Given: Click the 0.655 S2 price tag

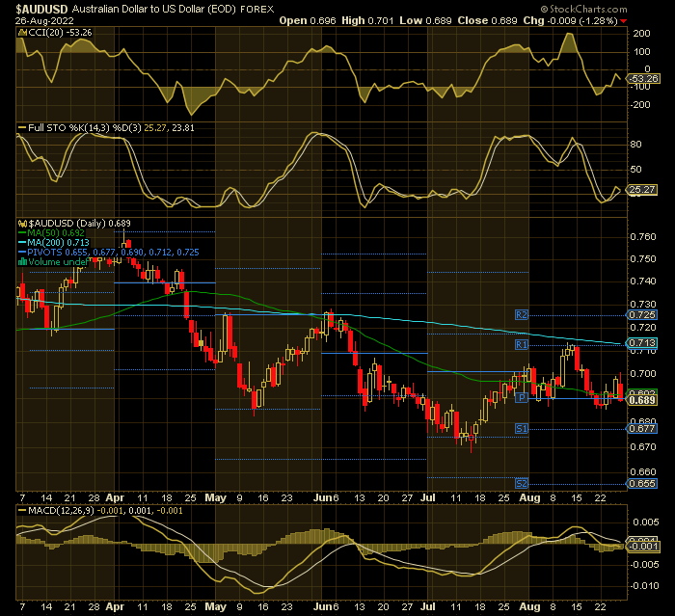Looking at the screenshot, I should [642, 483].
